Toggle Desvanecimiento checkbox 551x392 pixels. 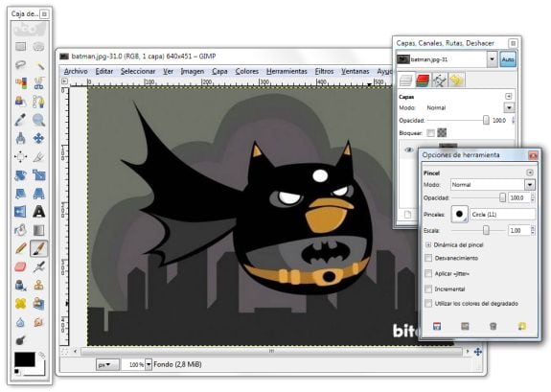(428, 258)
